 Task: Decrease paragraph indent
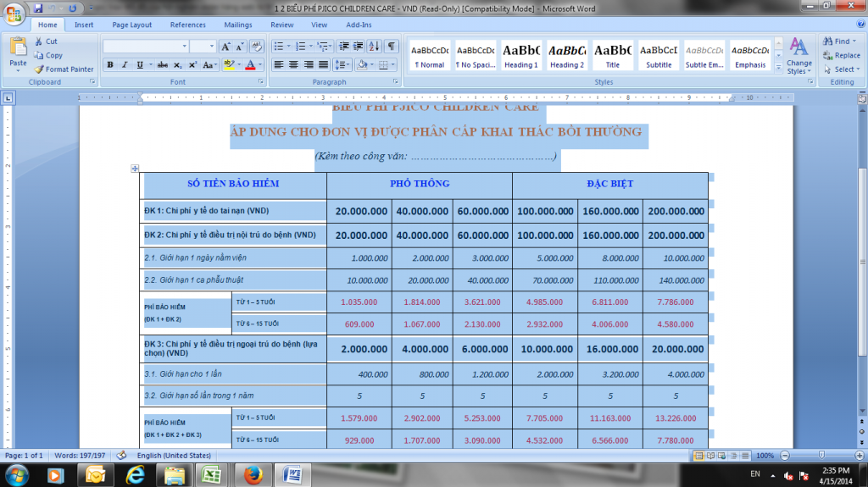344,47
